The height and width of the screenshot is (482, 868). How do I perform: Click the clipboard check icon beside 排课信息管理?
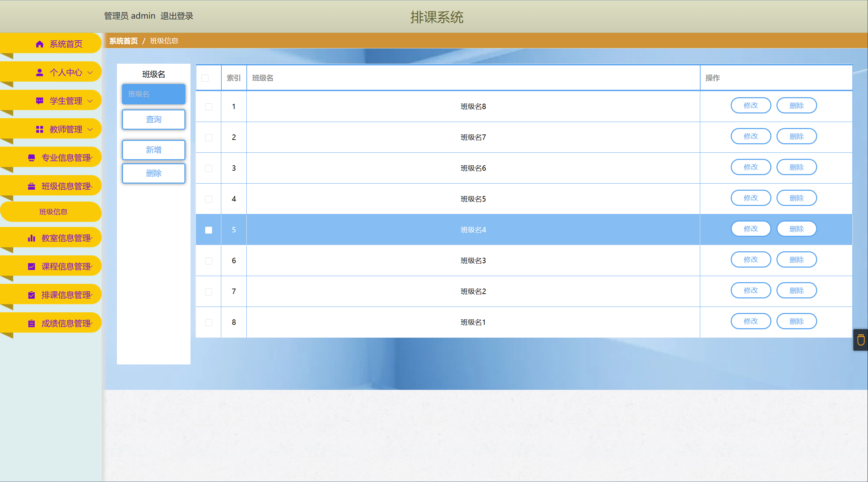[32, 295]
